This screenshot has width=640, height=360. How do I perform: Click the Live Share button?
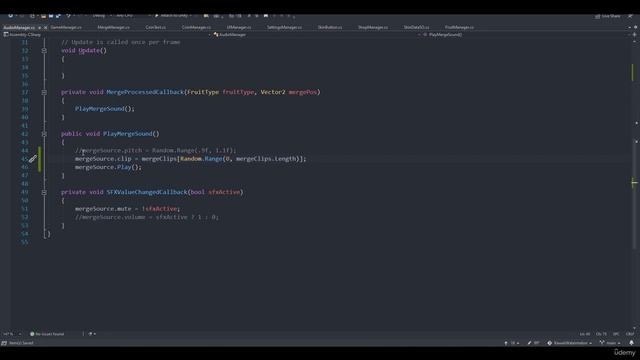coord(608,16)
